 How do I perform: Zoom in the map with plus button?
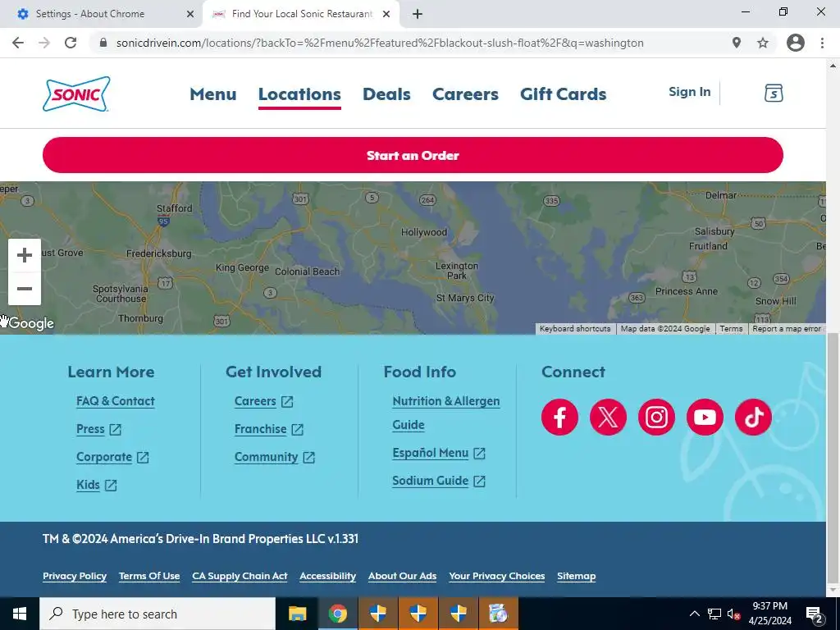point(25,255)
